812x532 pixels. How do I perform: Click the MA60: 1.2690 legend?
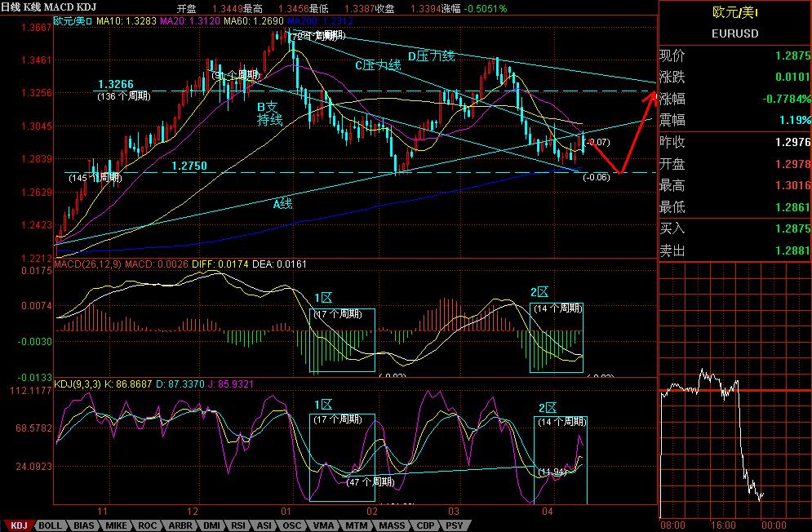pyautogui.click(x=253, y=21)
